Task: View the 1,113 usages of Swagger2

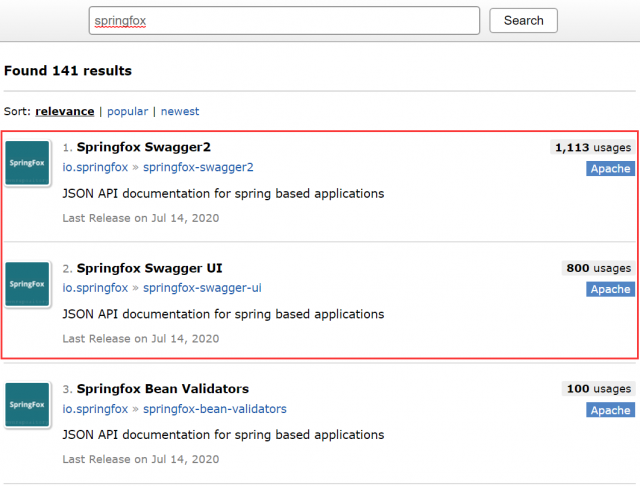Action: pyautogui.click(x=593, y=148)
